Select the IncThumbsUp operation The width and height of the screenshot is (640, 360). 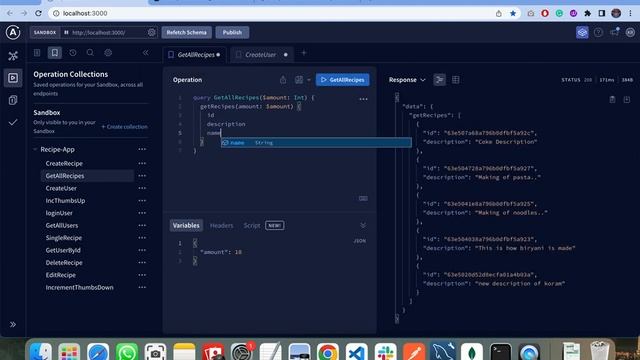click(x=65, y=200)
